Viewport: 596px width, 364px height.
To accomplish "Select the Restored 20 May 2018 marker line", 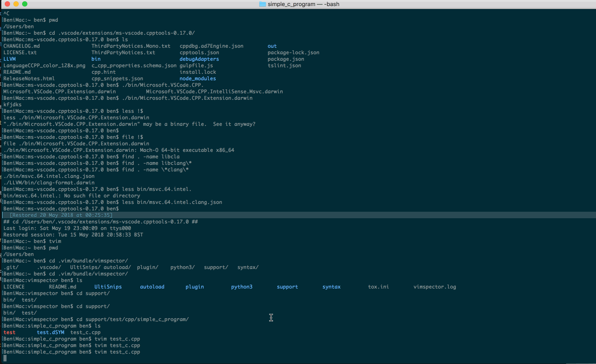I will tap(61, 215).
